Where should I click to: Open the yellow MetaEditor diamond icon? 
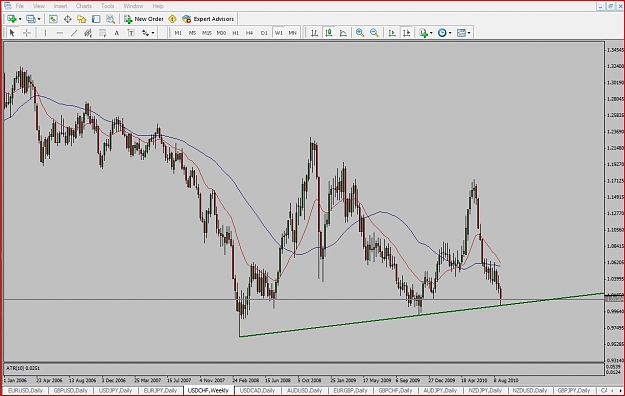coord(172,19)
